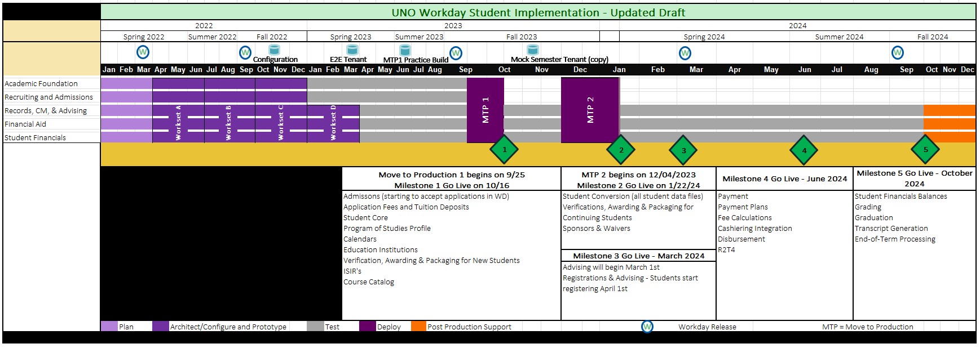Click the Summer 2024 term header
Image resolution: width=980 pixels, height=348 pixels.
click(x=840, y=37)
